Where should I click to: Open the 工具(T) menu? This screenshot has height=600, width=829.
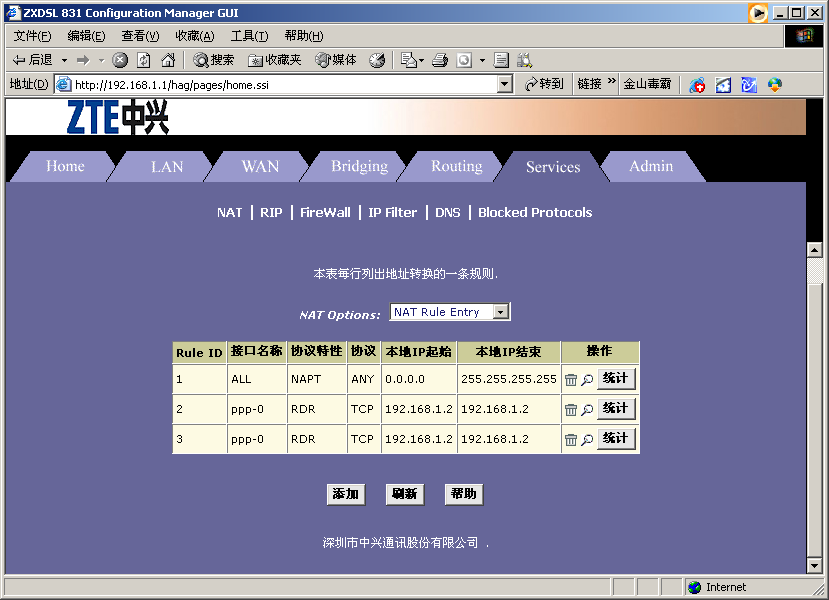click(250, 36)
